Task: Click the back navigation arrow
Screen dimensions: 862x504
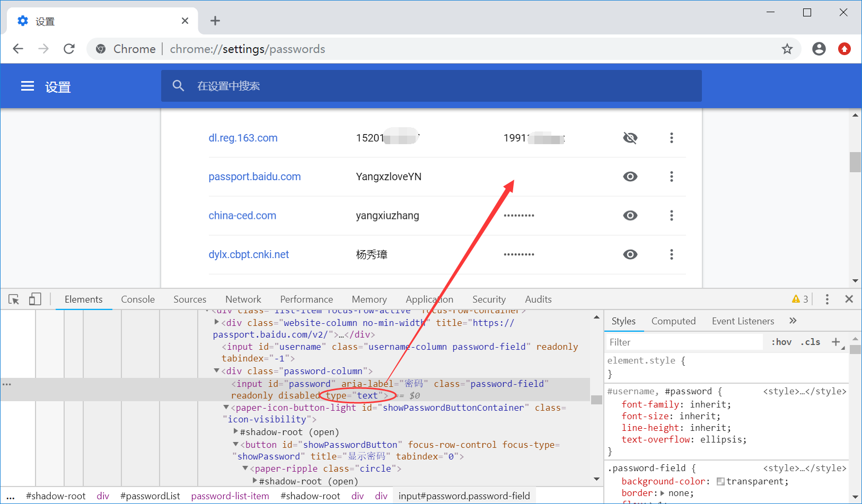Action: [x=18, y=49]
